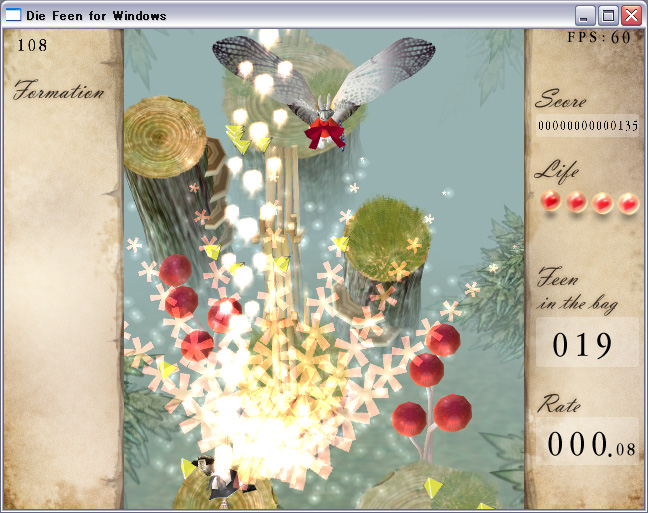Click the 'Die Feen for Windows' title text

96,16
